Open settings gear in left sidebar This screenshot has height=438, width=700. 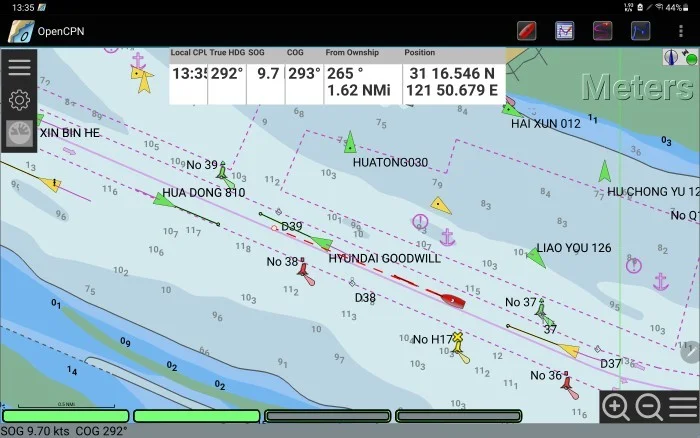point(19,100)
